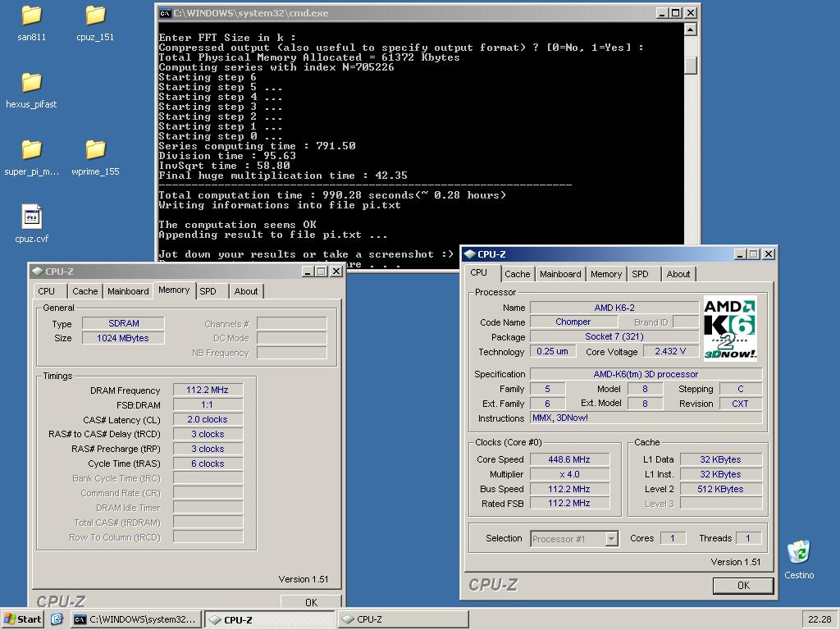The image size is (840, 630).
Task: Click the Chomper code name field
Action: pos(573,322)
